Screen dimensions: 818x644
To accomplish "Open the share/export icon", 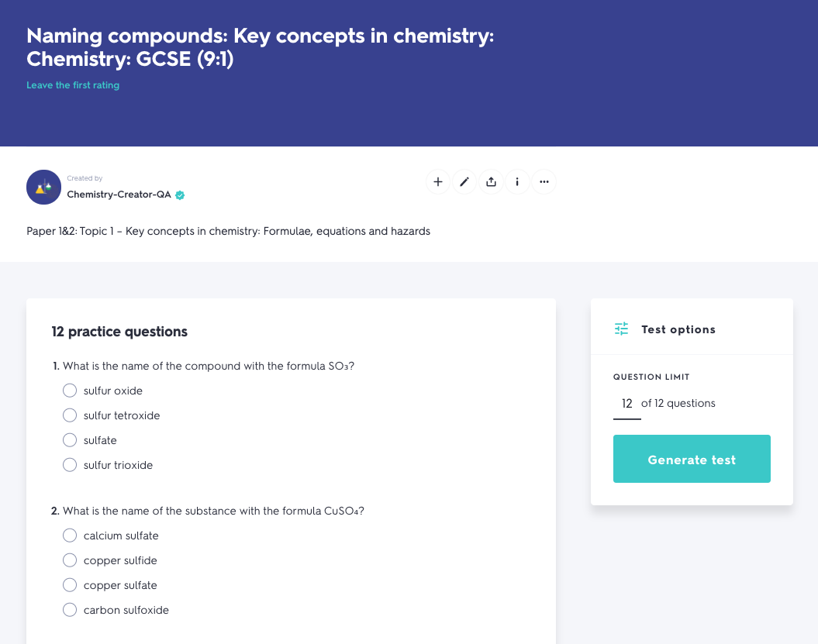I will 491,181.
